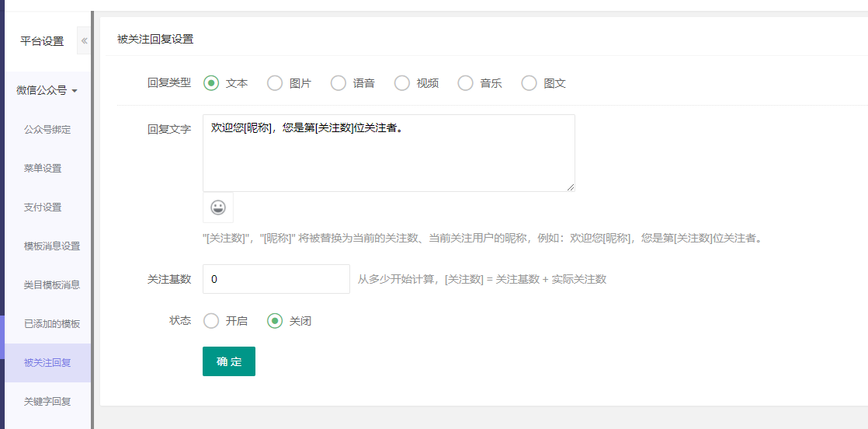This screenshot has height=429, width=868.
Task: Open 菜单设置 in the sidebar
Action: click(x=47, y=169)
